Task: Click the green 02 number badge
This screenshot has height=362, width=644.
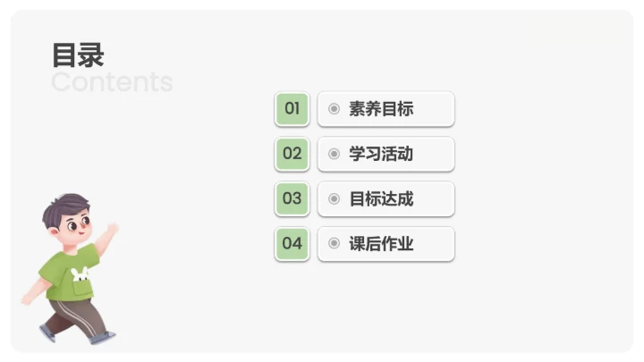Action: 292,154
